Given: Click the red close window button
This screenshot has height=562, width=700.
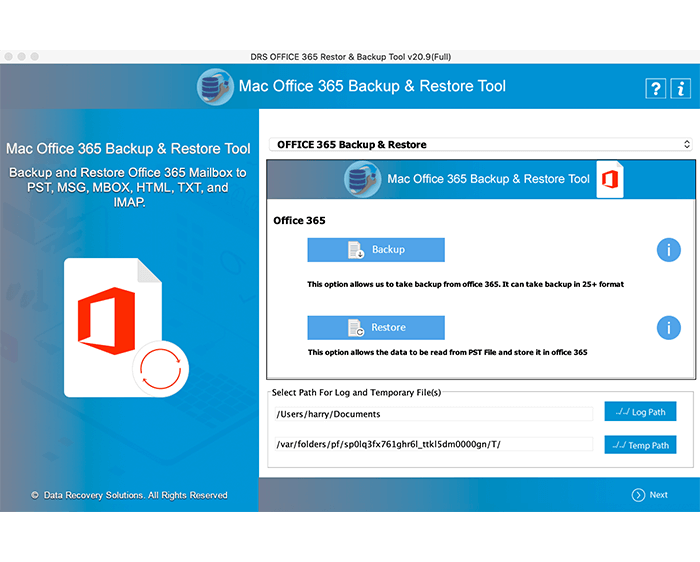Looking at the screenshot, I should point(8,56).
